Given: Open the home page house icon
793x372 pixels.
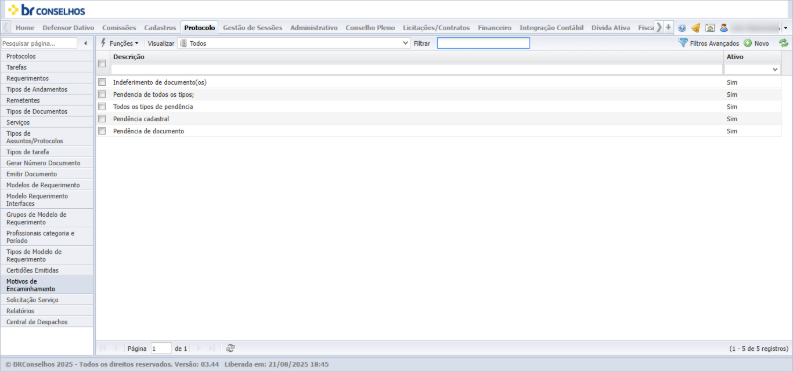Looking at the screenshot, I should 710,28.
